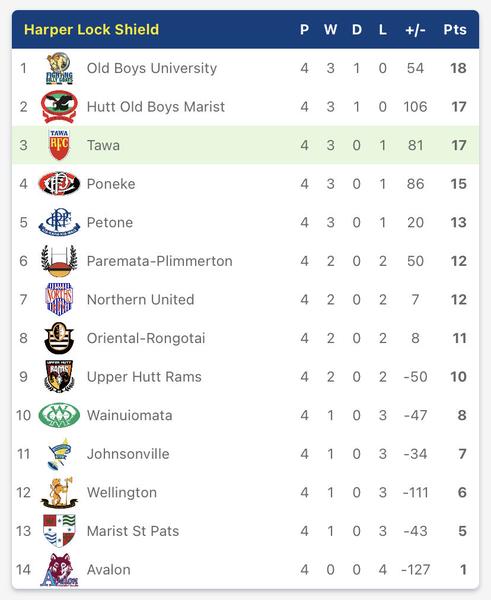
Task: Open the Johnsonville team name
Action: tap(128, 454)
